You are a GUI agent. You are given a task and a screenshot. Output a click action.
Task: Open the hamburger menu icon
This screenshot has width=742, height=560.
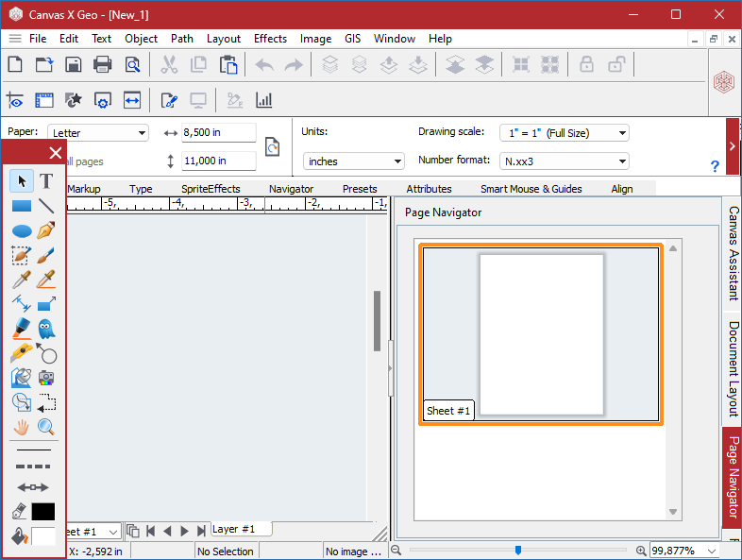tap(15, 39)
